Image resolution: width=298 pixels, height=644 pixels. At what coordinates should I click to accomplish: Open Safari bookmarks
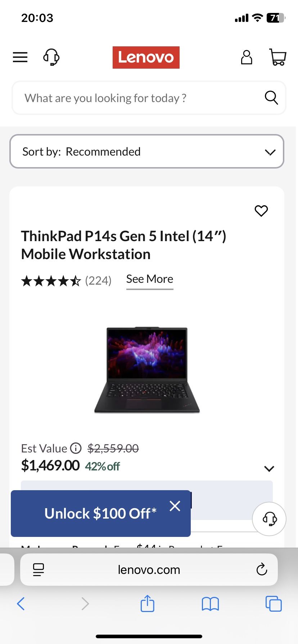tap(210, 604)
